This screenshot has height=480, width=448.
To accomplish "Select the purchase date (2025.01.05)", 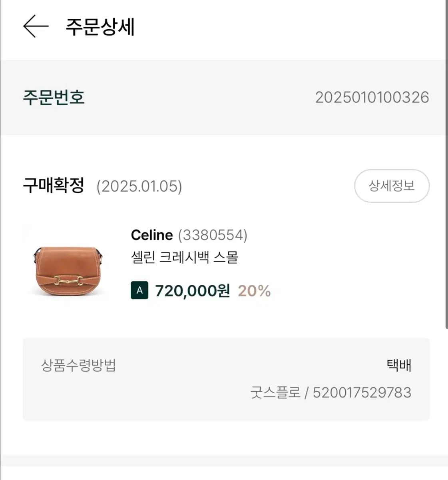I will 139,186.
